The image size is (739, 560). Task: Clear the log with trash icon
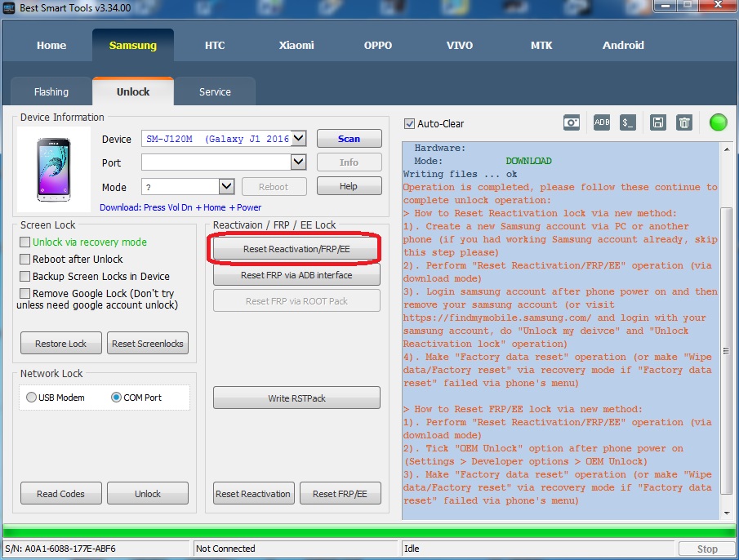point(684,122)
